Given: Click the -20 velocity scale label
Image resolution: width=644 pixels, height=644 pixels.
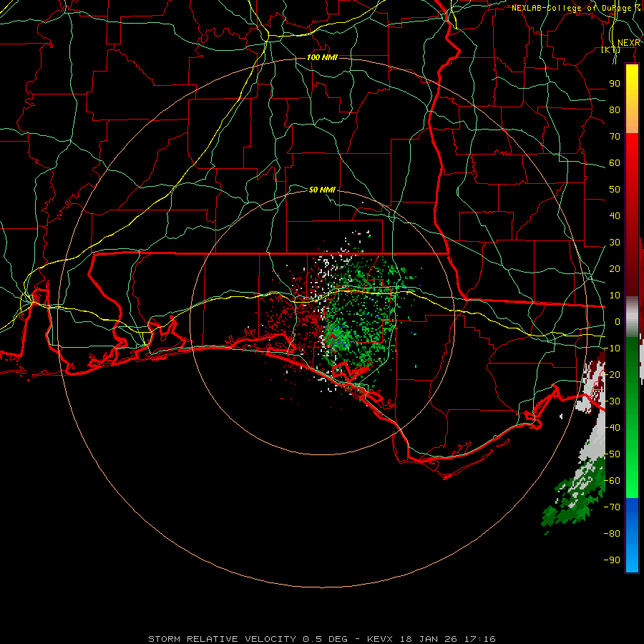Looking at the screenshot, I should tap(612, 375).
